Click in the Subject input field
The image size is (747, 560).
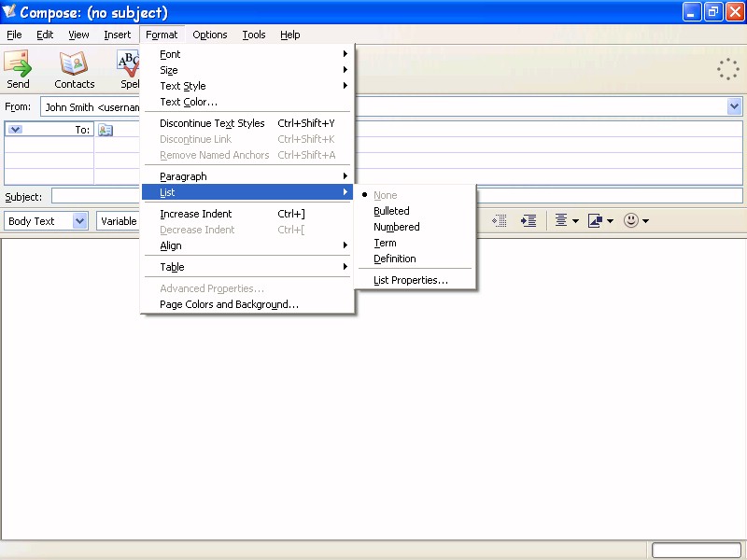point(398,196)
